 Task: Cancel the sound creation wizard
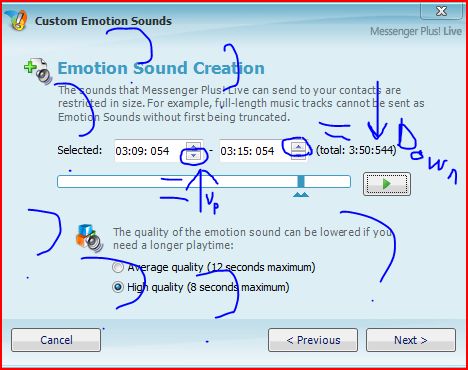tap(56, 340)
